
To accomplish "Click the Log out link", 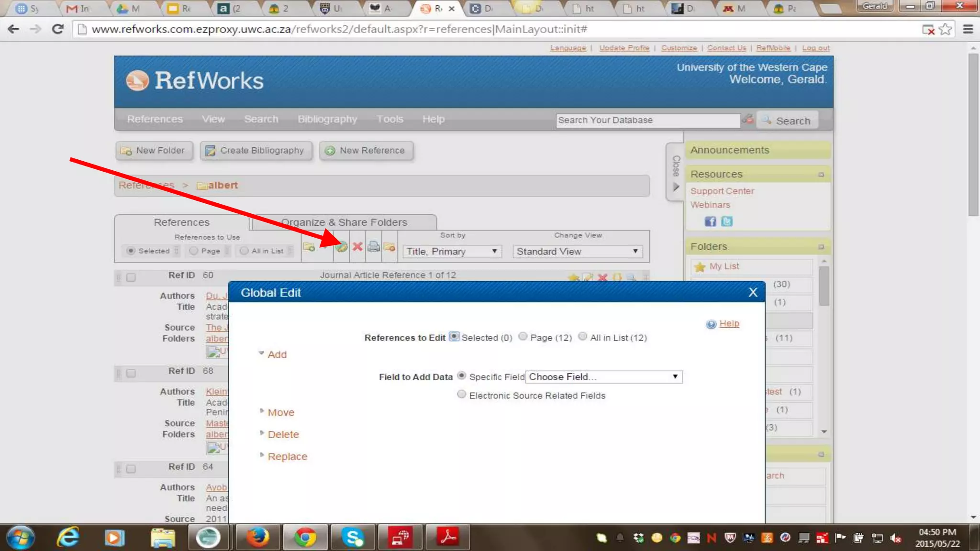I will (x=815, y=48).
